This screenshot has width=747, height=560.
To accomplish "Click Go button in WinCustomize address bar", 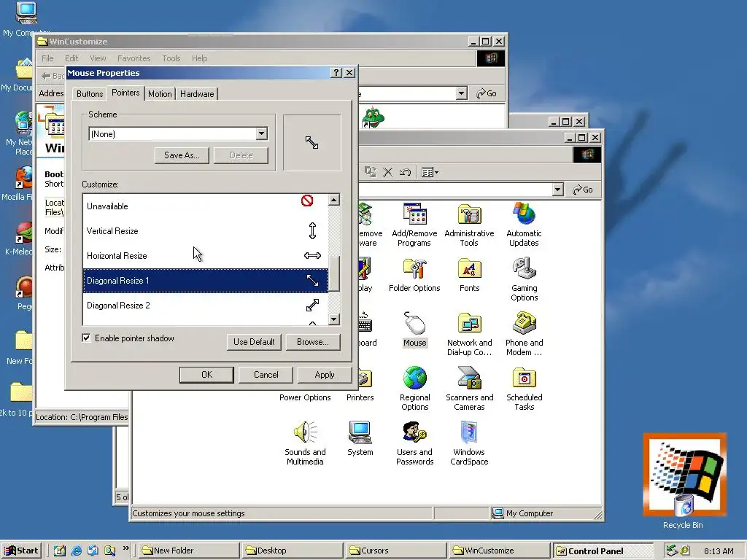I will click(x=486, y=93).
